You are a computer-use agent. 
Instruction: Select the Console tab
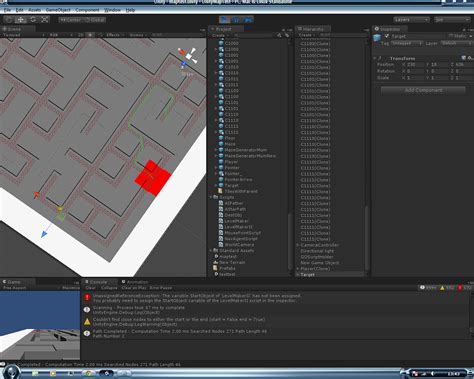coord(99,282)
